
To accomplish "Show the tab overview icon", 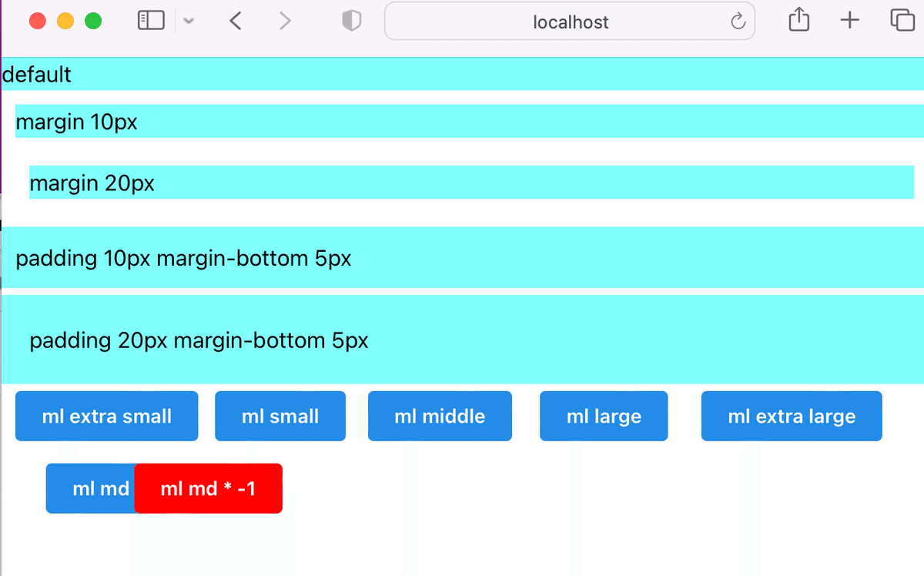I will point(902,21).
